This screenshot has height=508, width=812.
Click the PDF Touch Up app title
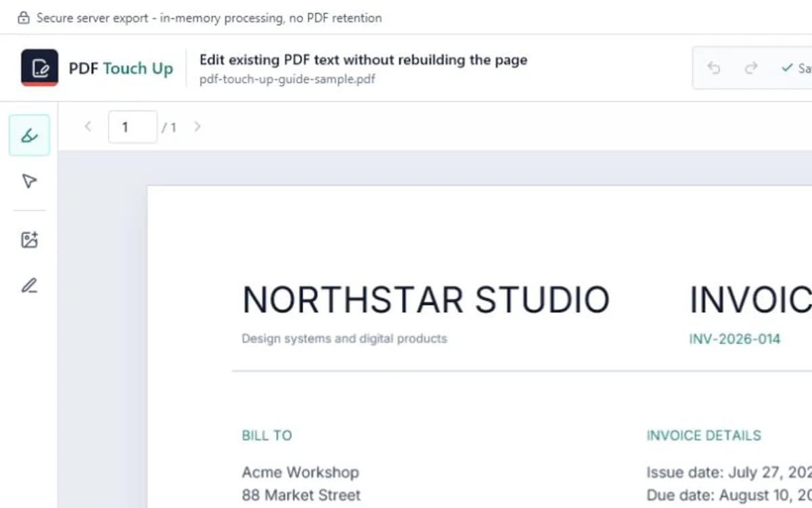point(121,68)
